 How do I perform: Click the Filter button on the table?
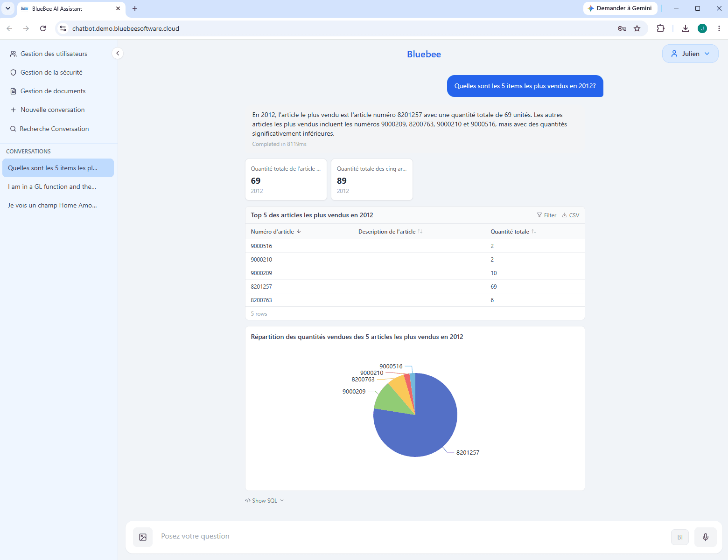click(x=546, y=215)
